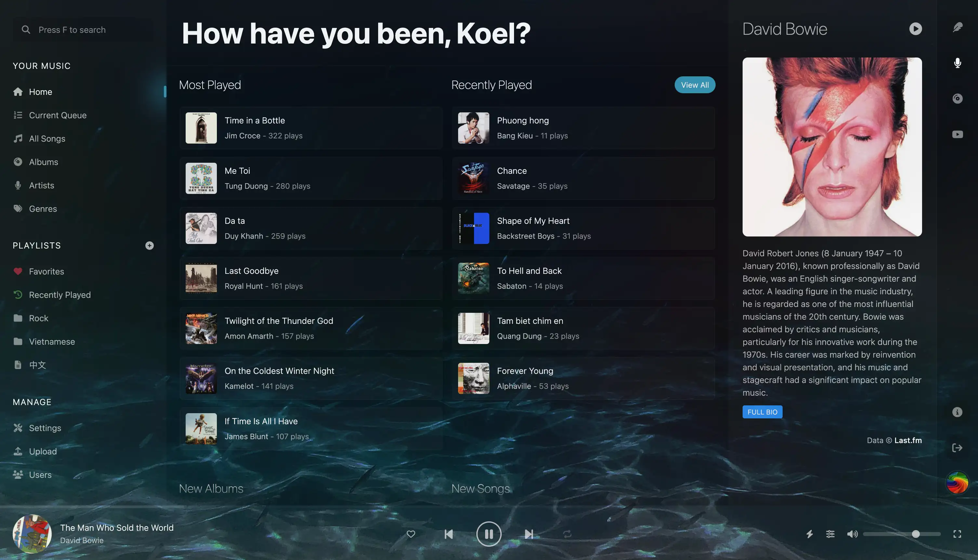978x560 pixels.
Task: Open the Album info disc tab
Action: pyautogui.click(x=957, y=98)
